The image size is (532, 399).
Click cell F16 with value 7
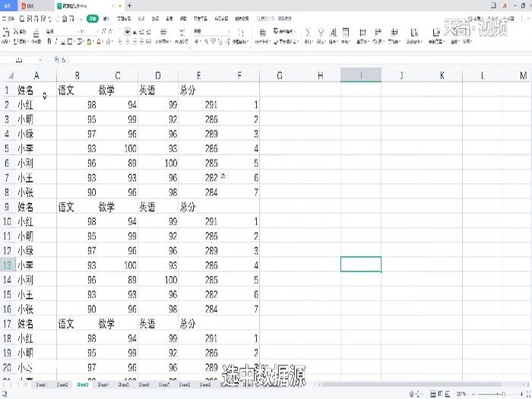coord(239,309)
